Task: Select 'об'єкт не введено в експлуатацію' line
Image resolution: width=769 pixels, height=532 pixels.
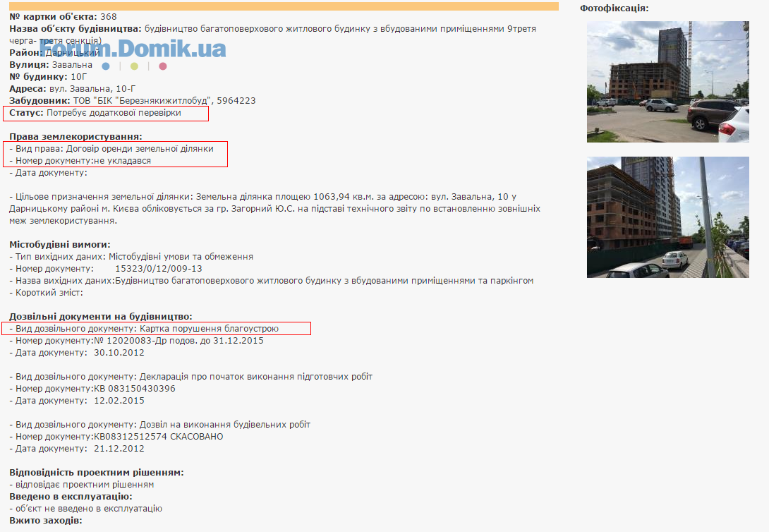Action: pyautogui.click(x=86, y=509)
